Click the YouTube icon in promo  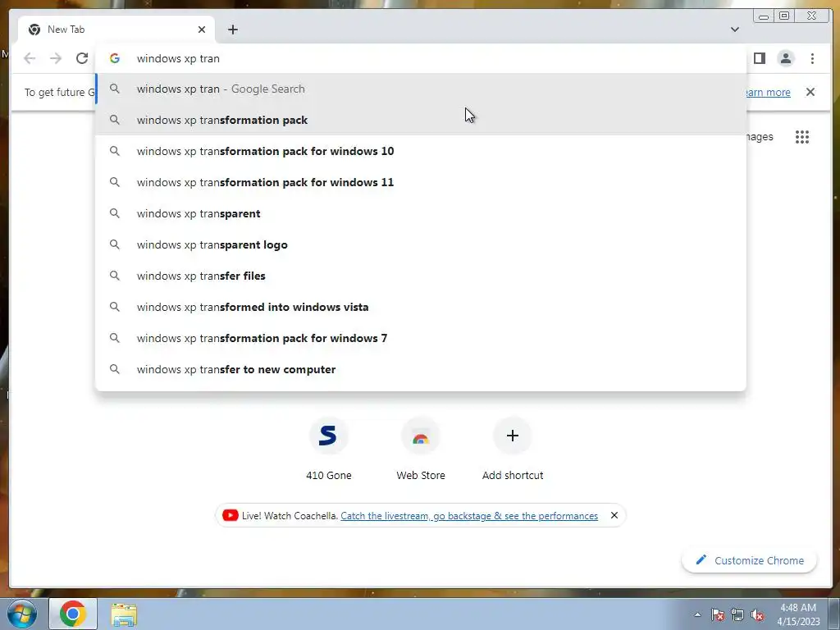click(230, 515)
